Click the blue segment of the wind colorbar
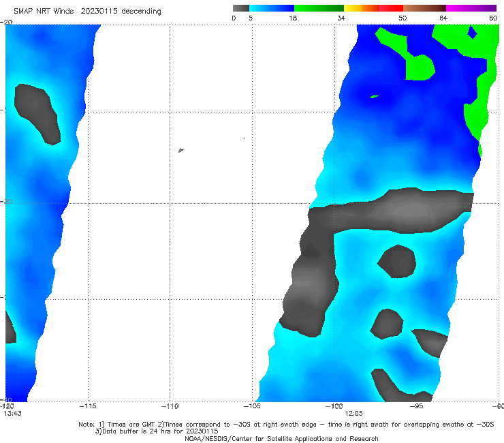 pyautogui.click(x=272, y=8)
